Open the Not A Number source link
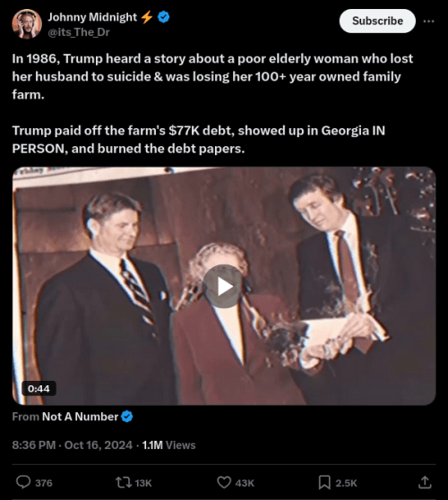The height and width of the screenshot is (500, 448). (80, 417)
